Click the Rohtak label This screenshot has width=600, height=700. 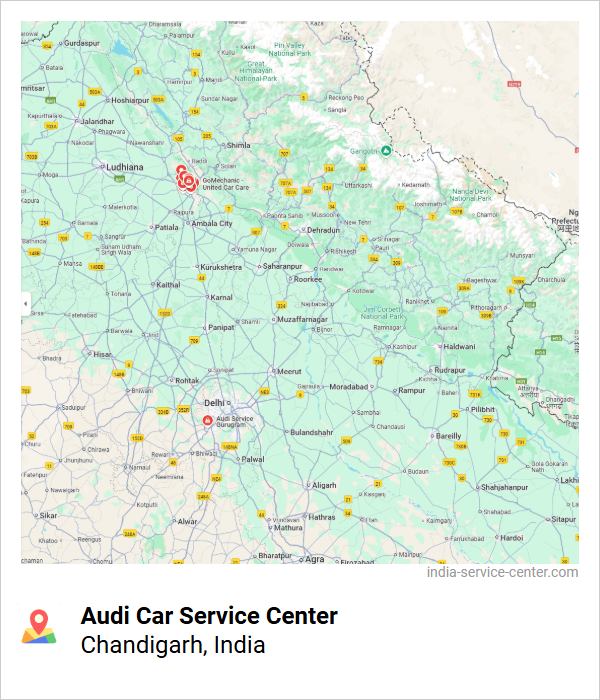[x=187, y=380]
